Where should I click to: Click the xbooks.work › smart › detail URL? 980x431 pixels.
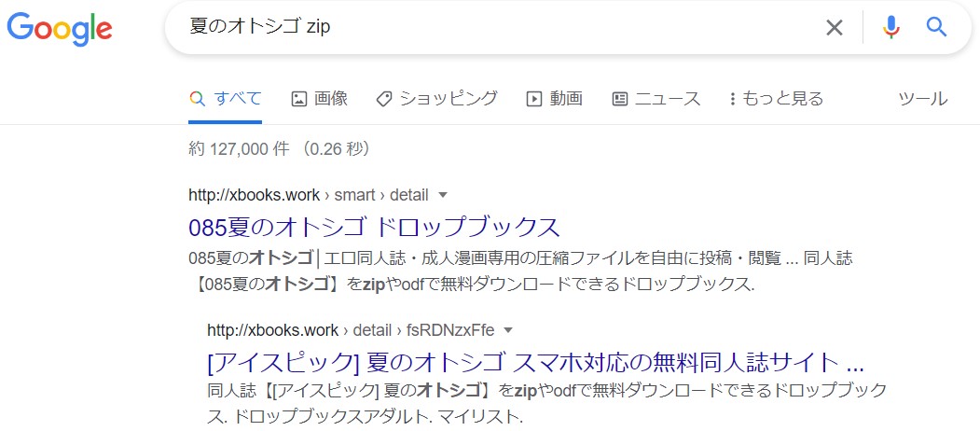coord(309,195)
